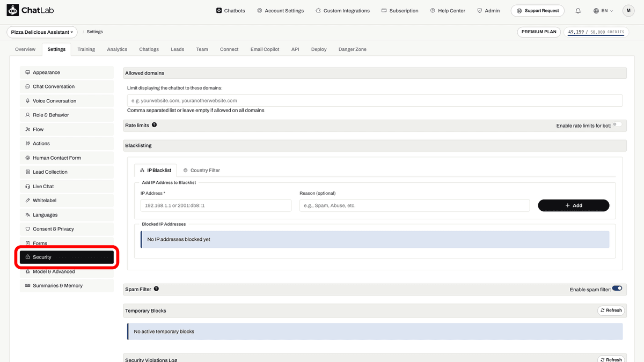Click the Support Request button
Image resolution: width=644 pixels, height=362 pixels.
(538, 11)
